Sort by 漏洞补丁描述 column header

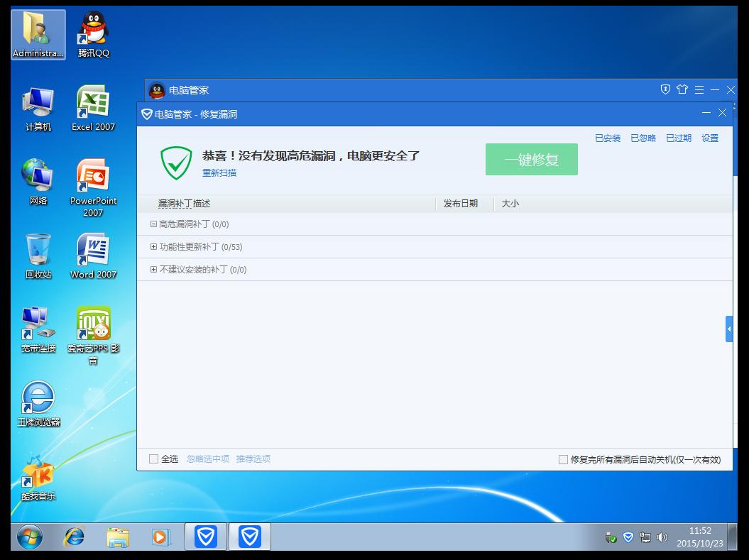point(184,204)
